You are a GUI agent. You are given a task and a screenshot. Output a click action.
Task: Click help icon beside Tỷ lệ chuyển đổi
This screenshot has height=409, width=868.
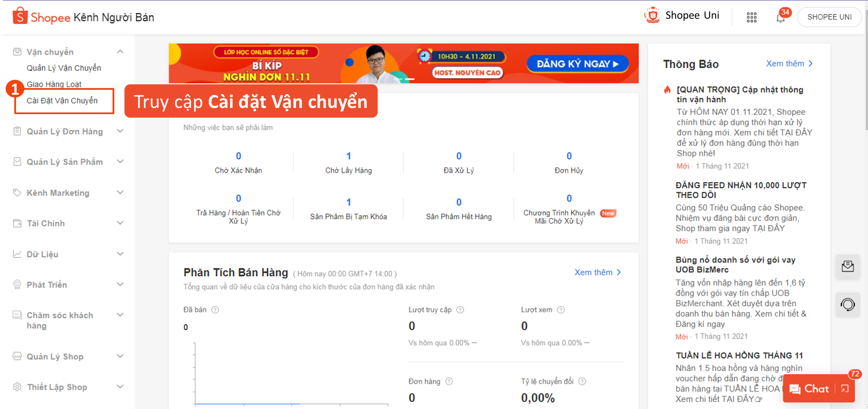point(582,382)
